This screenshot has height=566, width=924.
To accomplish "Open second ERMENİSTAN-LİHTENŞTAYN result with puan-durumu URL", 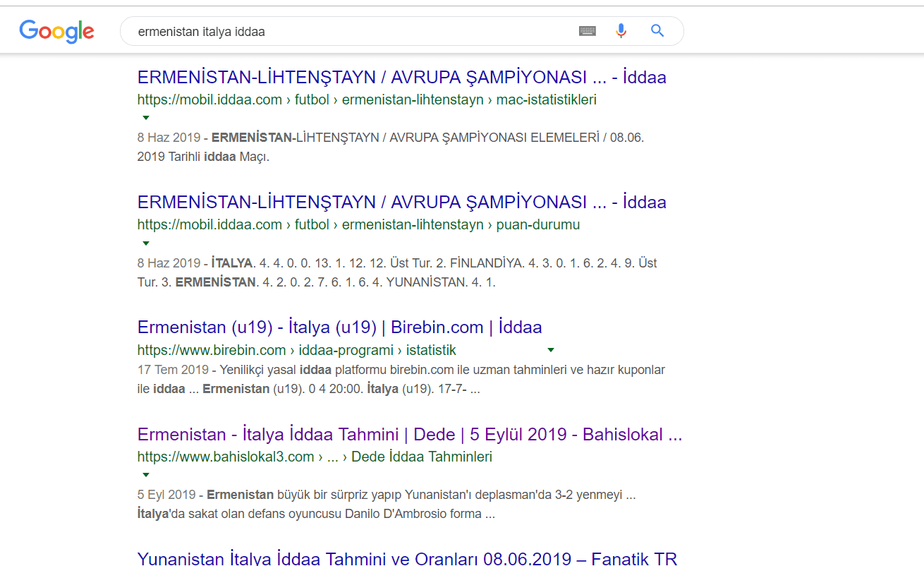I will click(401, 203).
